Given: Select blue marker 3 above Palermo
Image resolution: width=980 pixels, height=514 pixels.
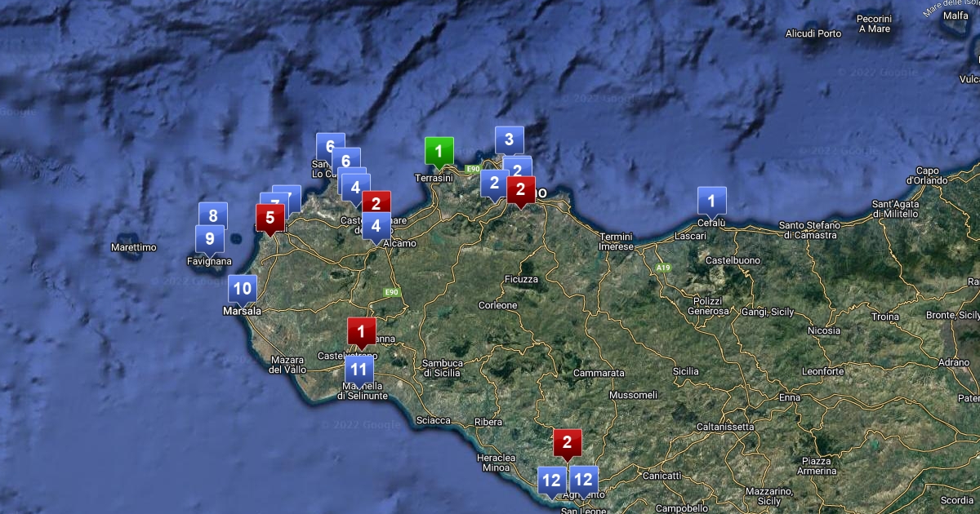Looking at the screenshot, I should tap(509, 140).
